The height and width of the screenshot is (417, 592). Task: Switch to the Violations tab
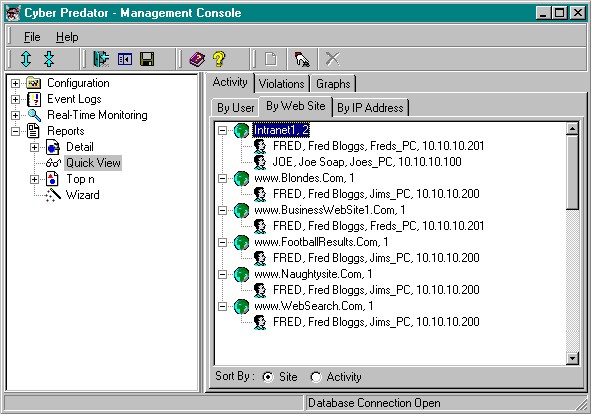click(x=282, y=83)
